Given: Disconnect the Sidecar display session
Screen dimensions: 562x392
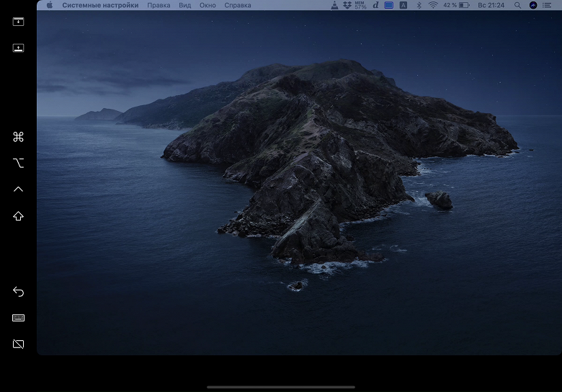Looking at the screenshot, I should click(18, 344).
